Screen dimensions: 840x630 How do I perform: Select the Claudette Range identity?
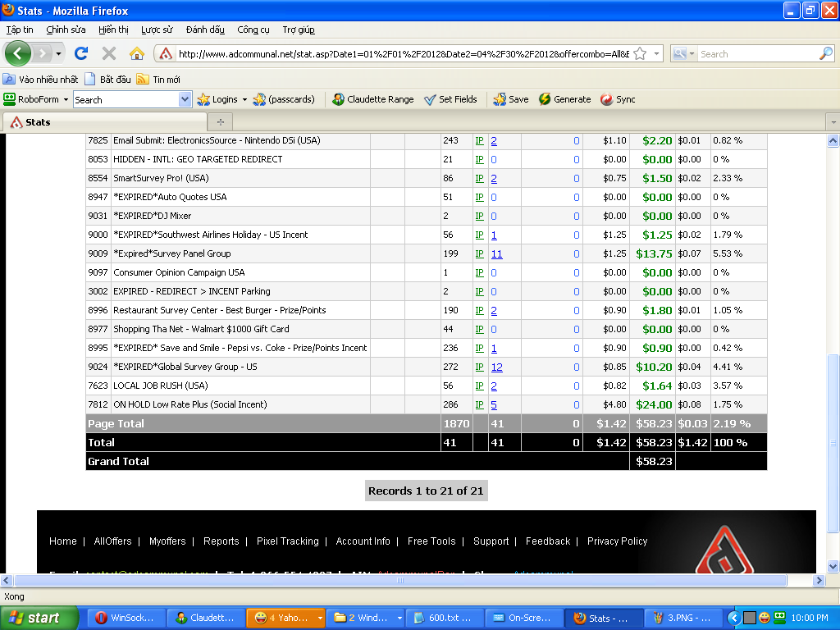[373, 99]
